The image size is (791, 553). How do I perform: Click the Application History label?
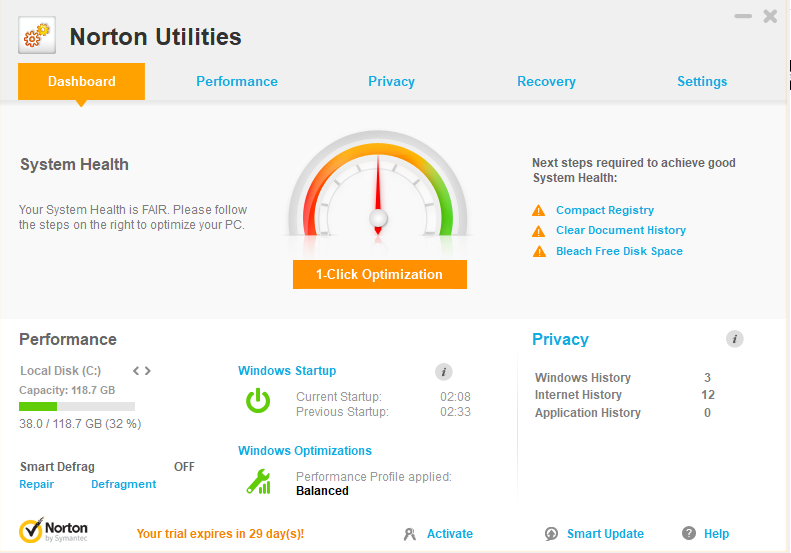pyautogui.click(x=588, y=413)
